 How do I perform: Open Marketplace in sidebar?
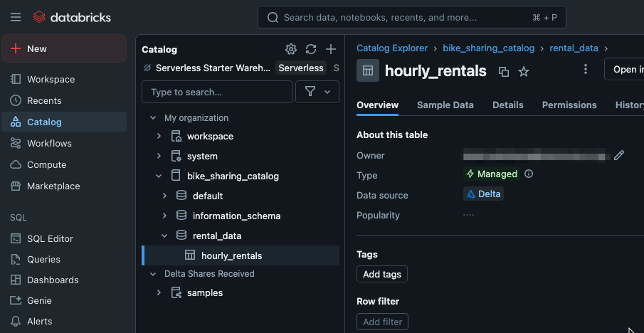pyautogui.click(x=64, y=186)
